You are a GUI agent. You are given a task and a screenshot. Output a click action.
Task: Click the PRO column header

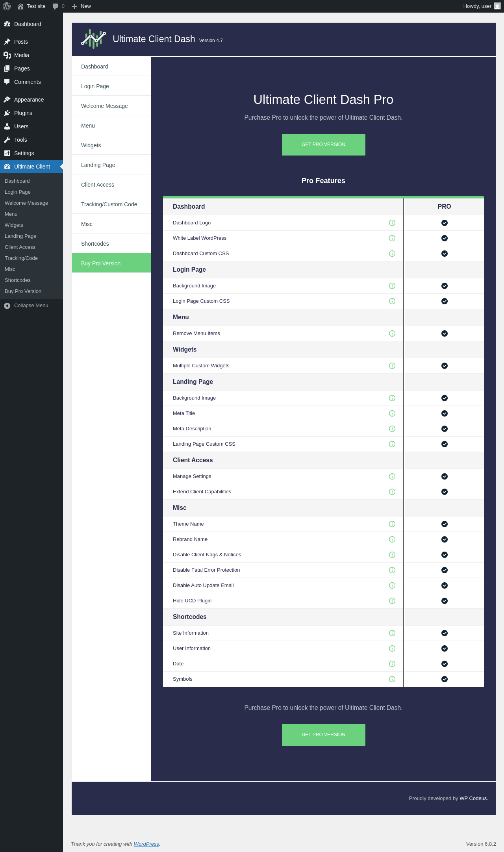445,207
